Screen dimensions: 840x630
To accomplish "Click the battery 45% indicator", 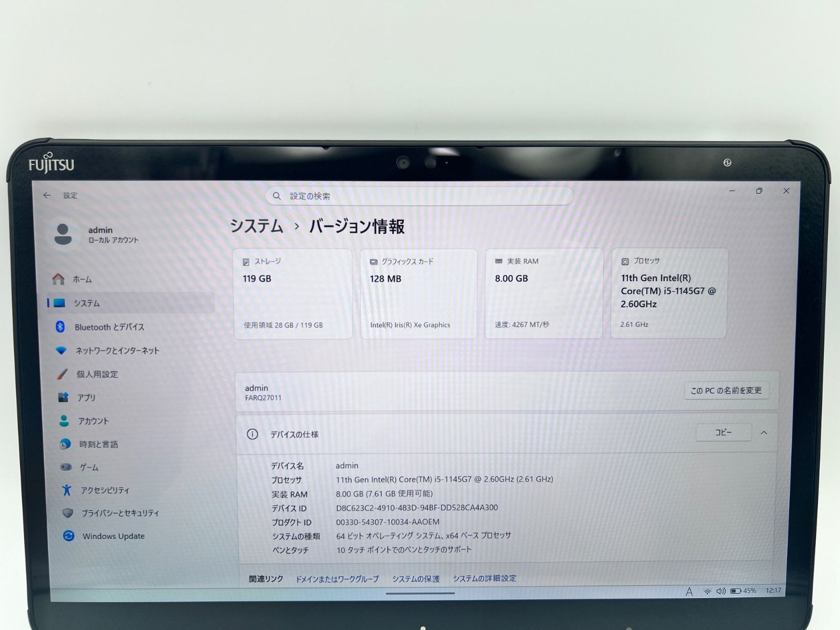I will (x=743, y=591).
